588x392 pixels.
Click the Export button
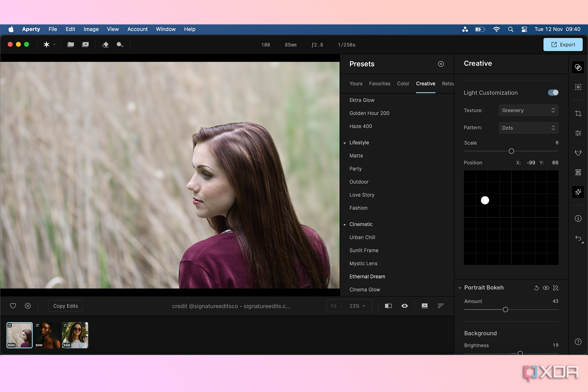tap(563, 45)
